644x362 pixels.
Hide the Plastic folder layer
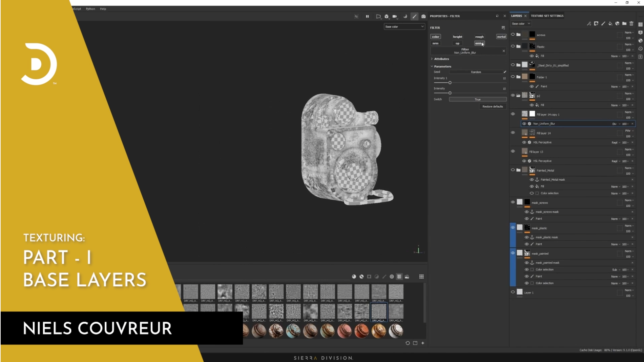(513, 46)
